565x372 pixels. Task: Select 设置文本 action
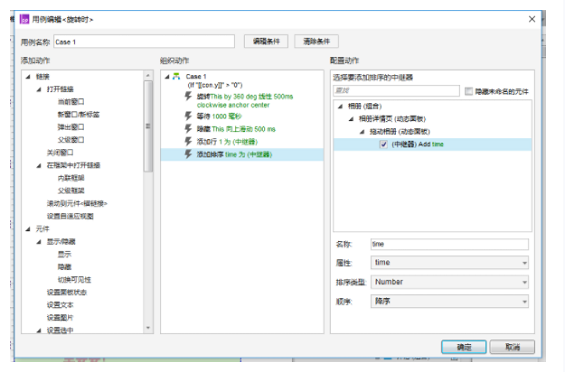(60, 305)
